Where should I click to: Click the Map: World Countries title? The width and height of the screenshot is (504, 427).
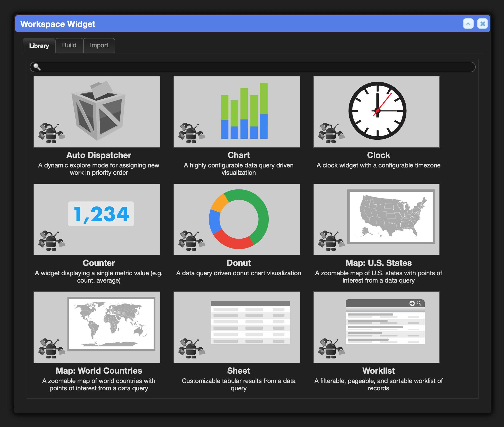click(99, 371)
